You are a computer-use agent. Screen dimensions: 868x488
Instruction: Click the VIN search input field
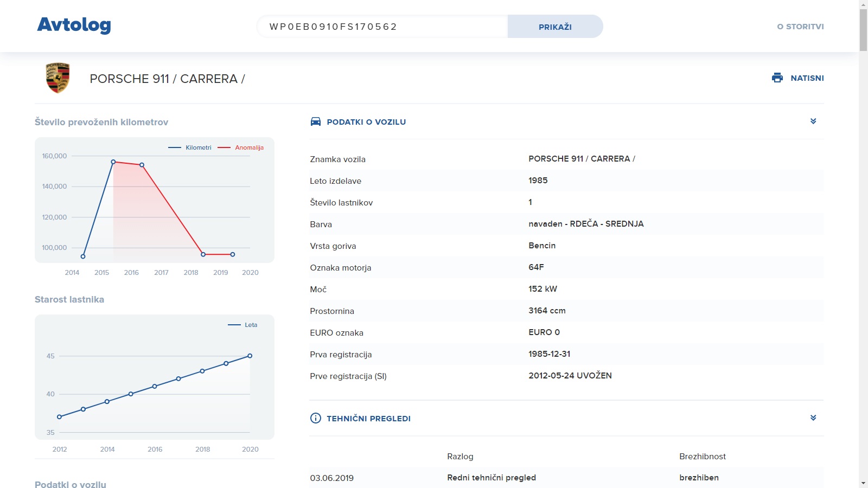click(382, 27)
